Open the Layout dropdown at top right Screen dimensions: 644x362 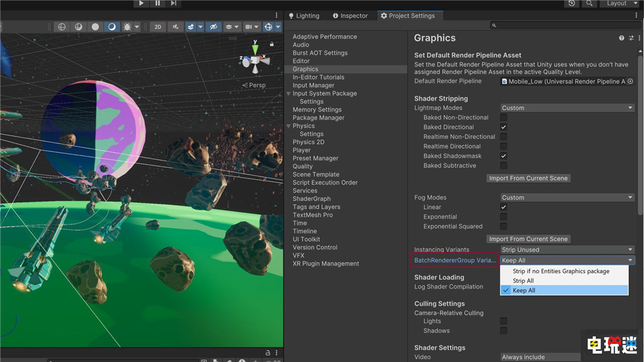pyautogui.click(x=620, y=3)
